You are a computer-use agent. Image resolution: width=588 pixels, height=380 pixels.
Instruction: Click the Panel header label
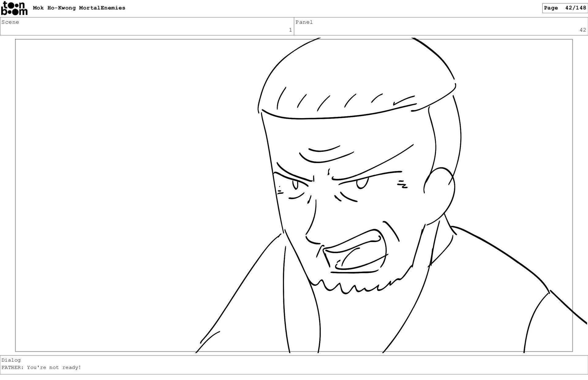(304, 22)
